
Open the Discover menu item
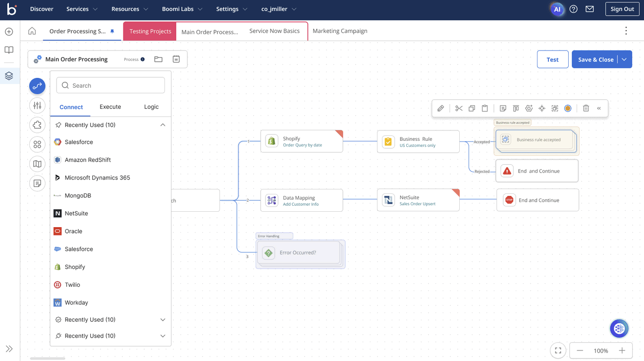click(42, 9)
